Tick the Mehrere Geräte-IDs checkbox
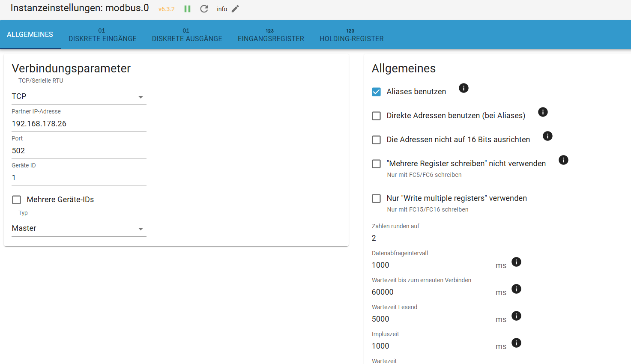Screen dimensions: 631x364 click(17, 200)
